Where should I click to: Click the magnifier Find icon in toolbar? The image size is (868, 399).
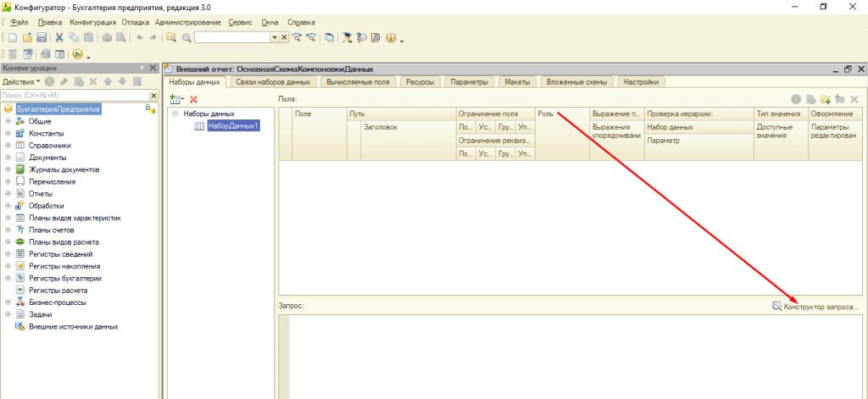pos(185,38)
